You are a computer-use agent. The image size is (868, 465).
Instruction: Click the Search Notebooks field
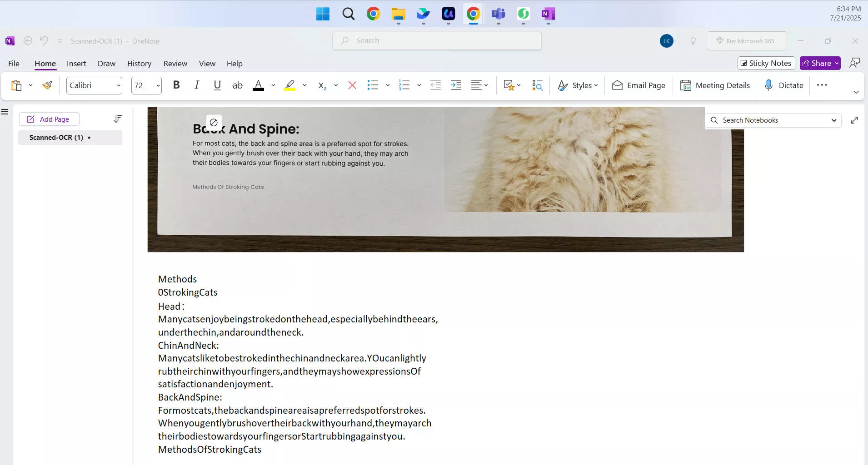point(773,120)
